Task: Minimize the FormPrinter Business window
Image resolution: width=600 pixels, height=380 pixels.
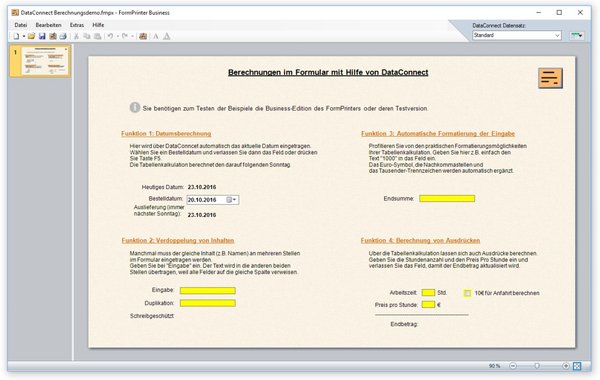Action: click(x=538, y=13)
